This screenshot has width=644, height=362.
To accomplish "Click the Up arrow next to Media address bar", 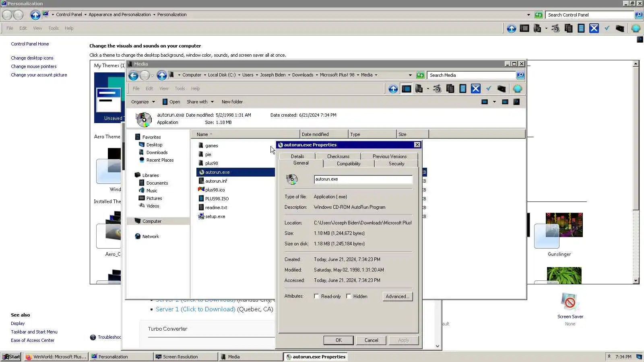I will 162,75.
